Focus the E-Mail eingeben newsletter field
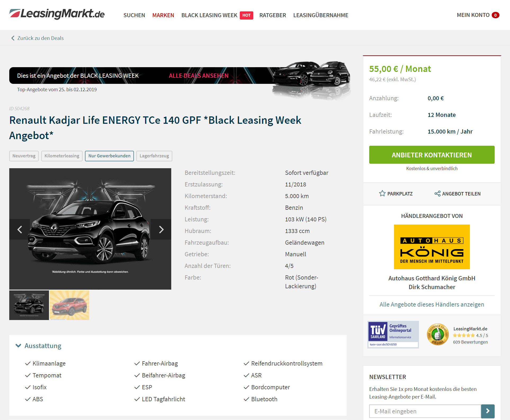The image size is (510, 420). (425, 411)
